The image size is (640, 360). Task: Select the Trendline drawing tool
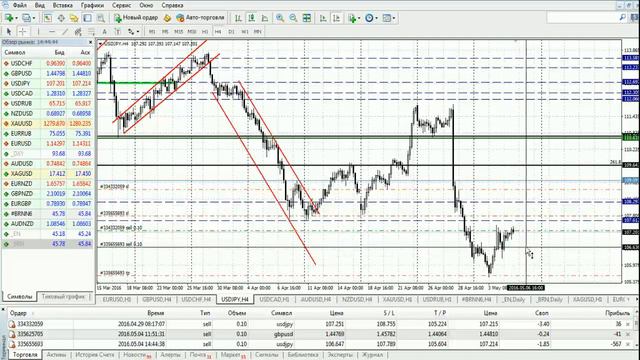65,31
